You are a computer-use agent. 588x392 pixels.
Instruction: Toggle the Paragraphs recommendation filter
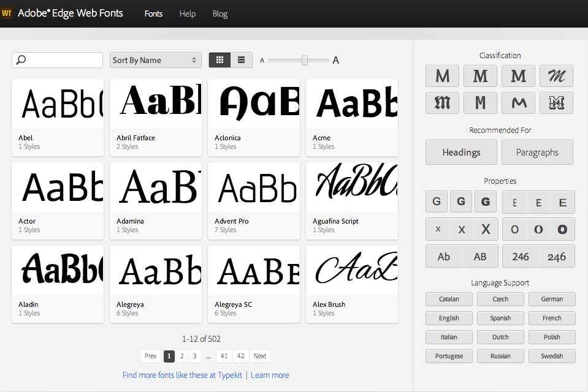537,152
